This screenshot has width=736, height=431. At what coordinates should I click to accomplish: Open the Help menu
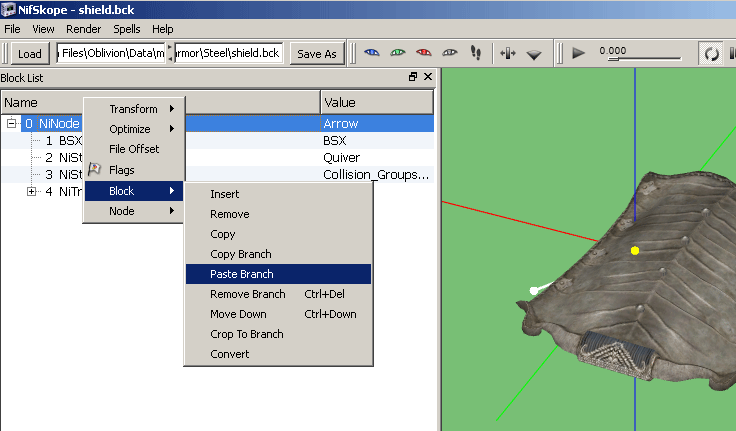click(x=162, y=29)
